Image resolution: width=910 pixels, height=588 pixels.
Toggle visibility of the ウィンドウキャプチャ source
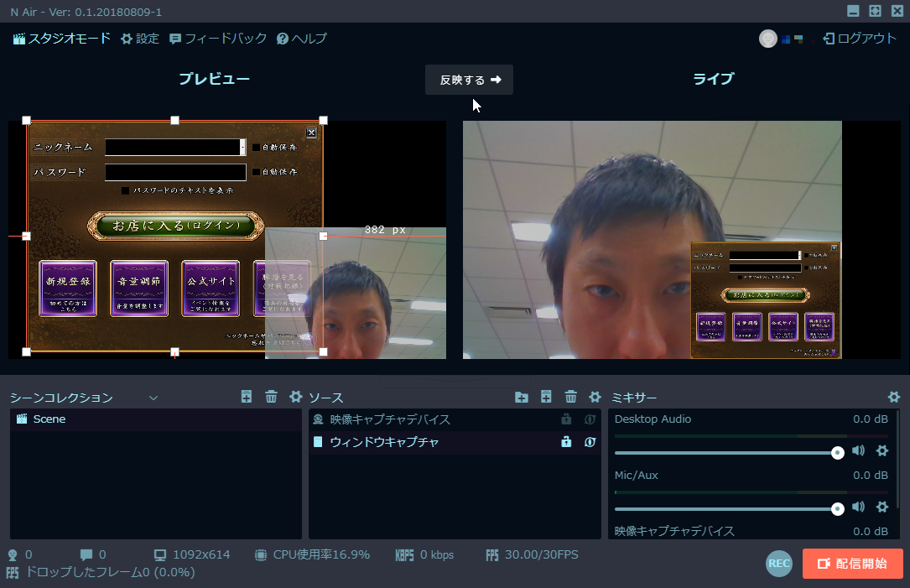tap(590, 442)
